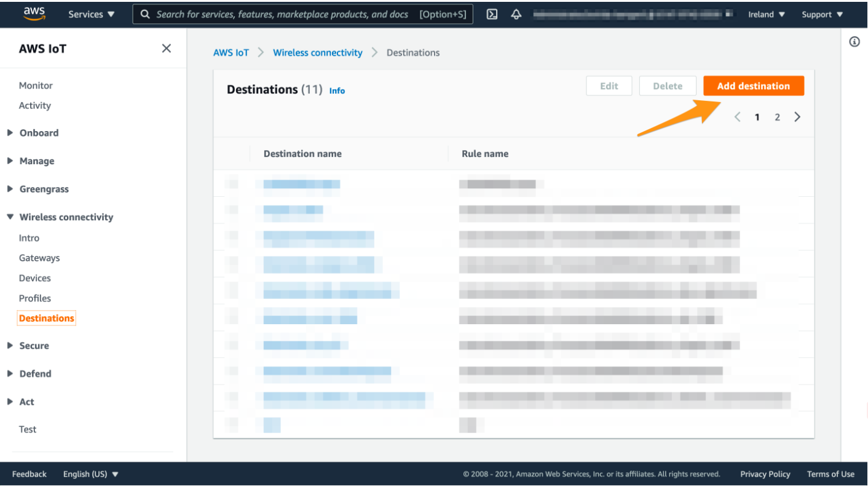This screenshot has width=868, height=486.
Task: Follow the Wireless connectivity breadcrumb link
Action: click(318, 53)
